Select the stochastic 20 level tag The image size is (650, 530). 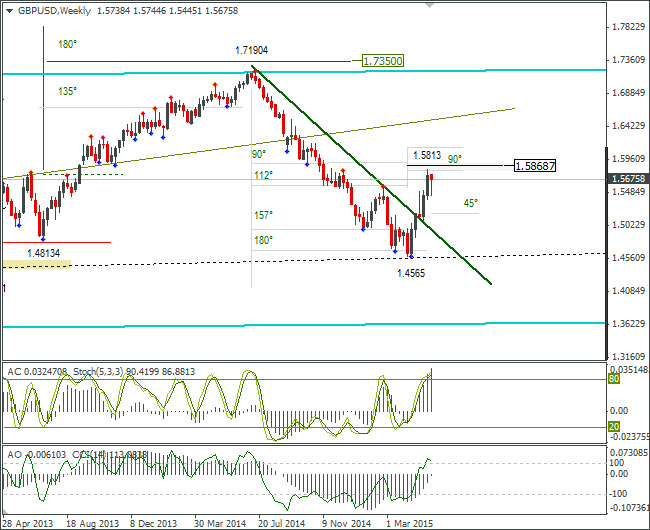click(x=614, y=427)
